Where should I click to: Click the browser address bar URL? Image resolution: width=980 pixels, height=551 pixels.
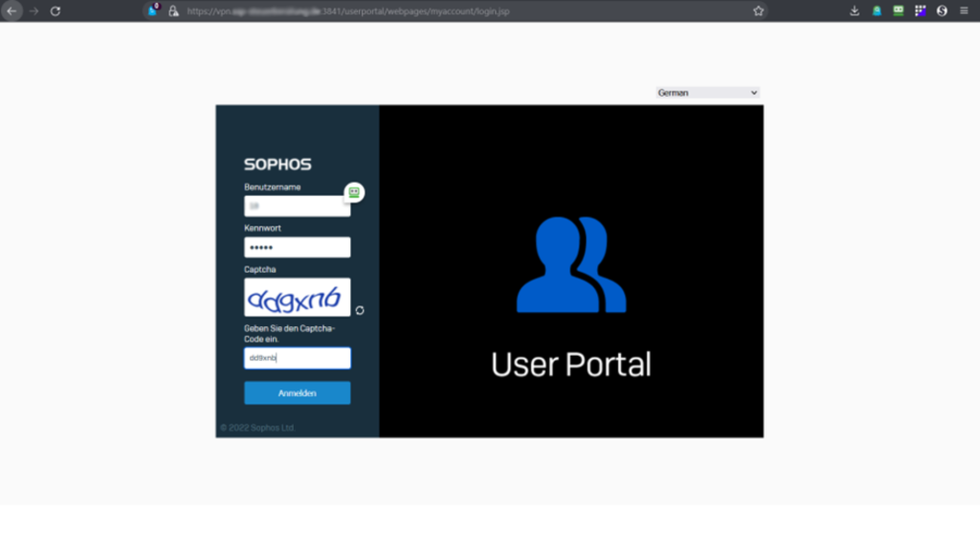click(348, 11)
